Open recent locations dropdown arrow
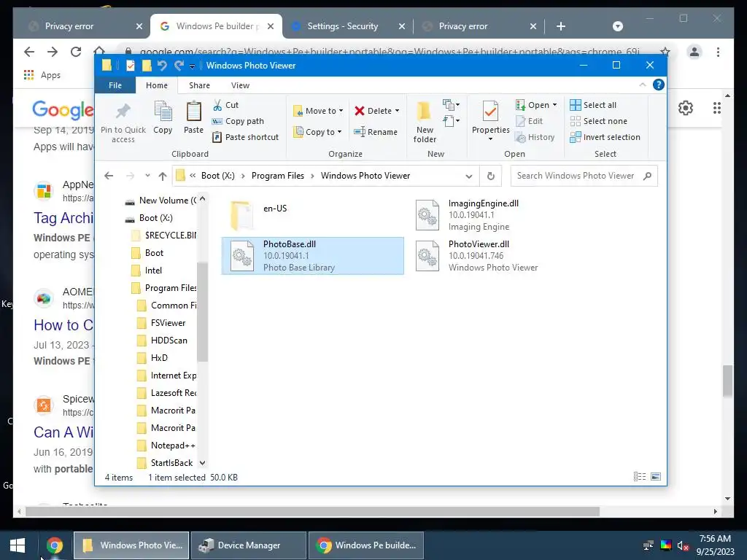The height and width of the screenshot is (560, 747). click(147, 176)
